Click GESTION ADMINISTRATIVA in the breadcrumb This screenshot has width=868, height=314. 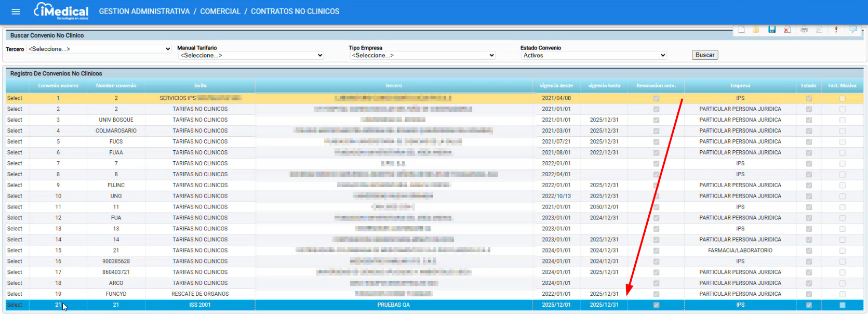tap(144, 11)
